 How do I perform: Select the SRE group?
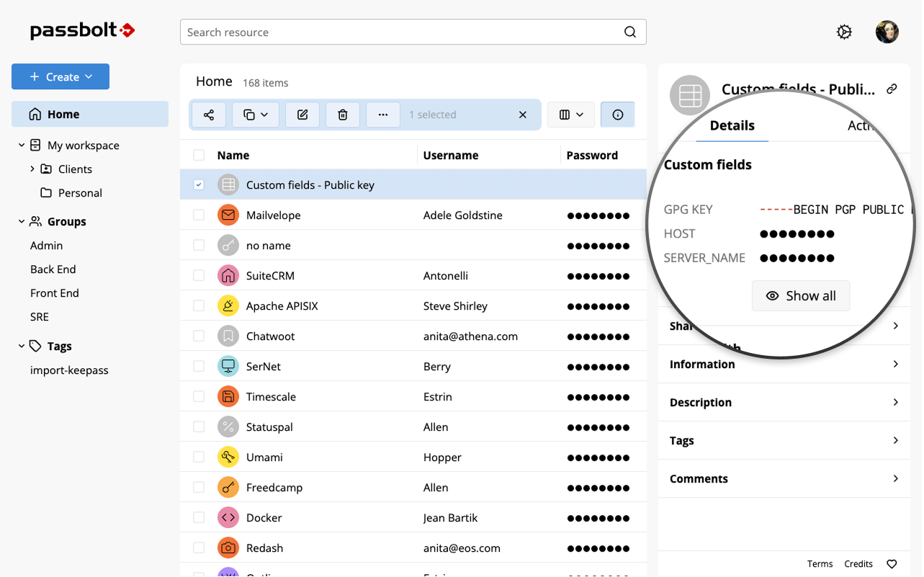coord(40,317)
